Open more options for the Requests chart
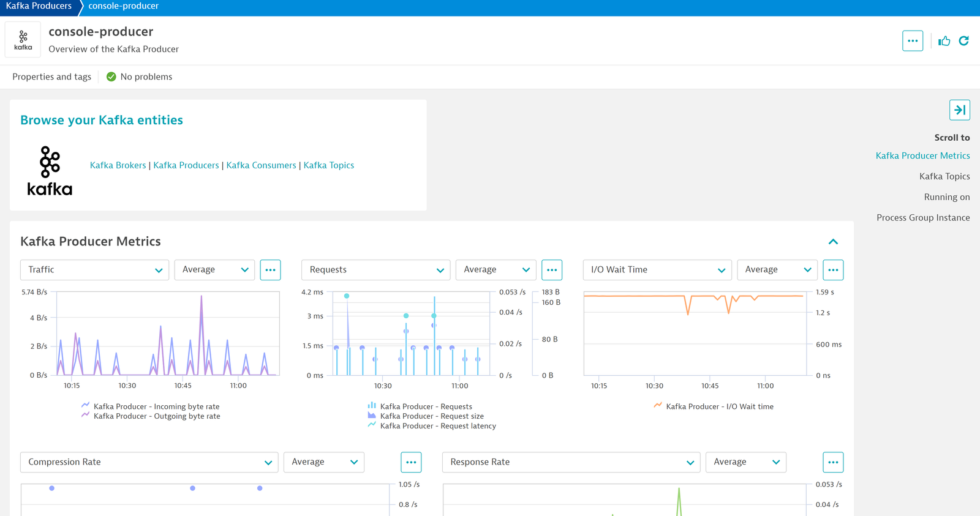The width and height of the screenshot is (980, 516). [552, 270]
